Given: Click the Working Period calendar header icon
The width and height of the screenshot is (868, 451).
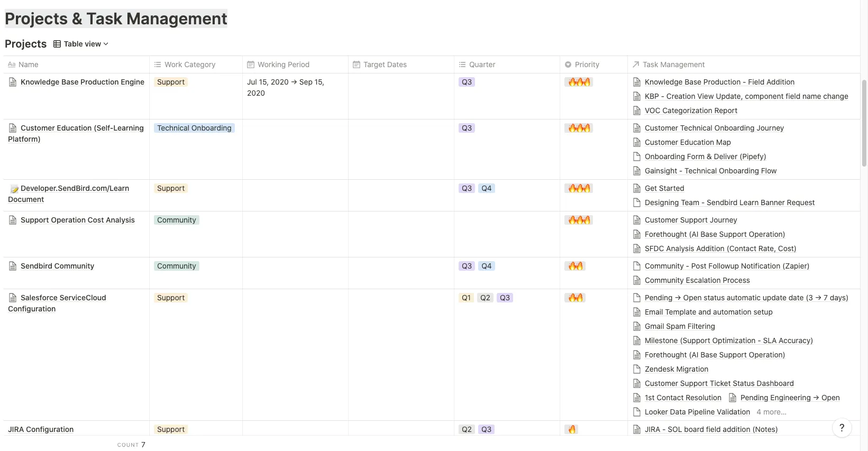Looking at the screenshot, I should coord(251,65).
